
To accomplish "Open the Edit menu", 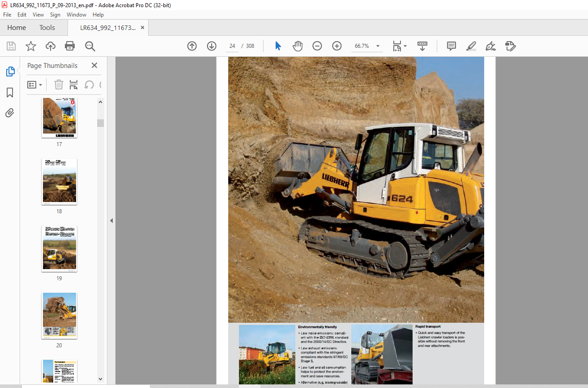I will point(22,15).
